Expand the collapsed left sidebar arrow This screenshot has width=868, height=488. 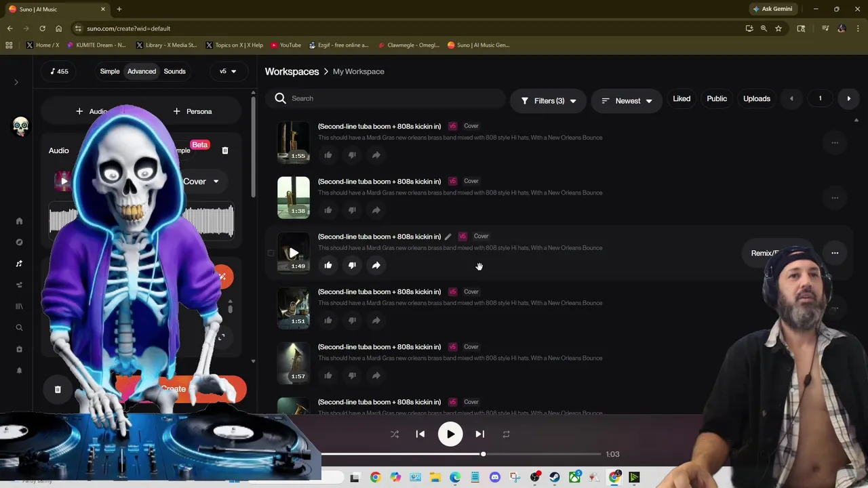[x=16, y=83]
